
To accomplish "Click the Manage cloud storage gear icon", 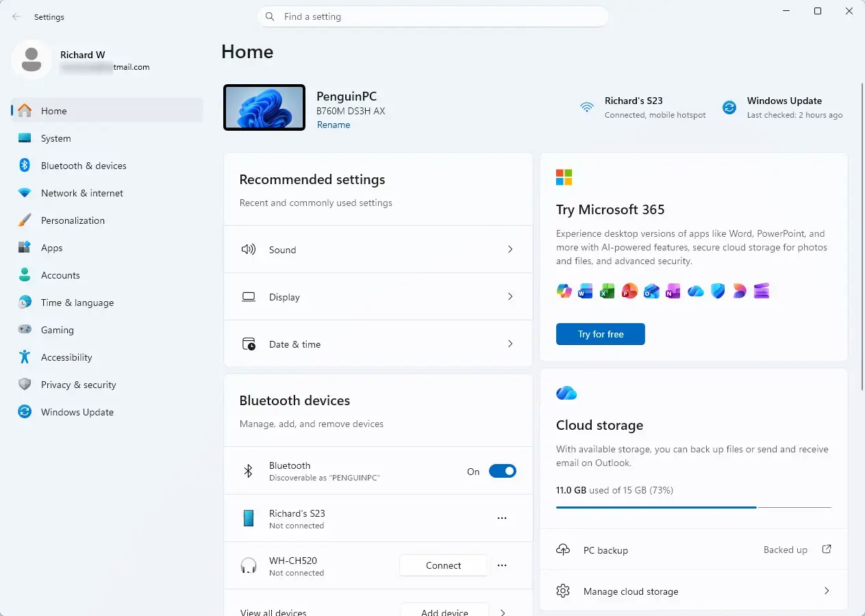I will (x=563, y=591).
